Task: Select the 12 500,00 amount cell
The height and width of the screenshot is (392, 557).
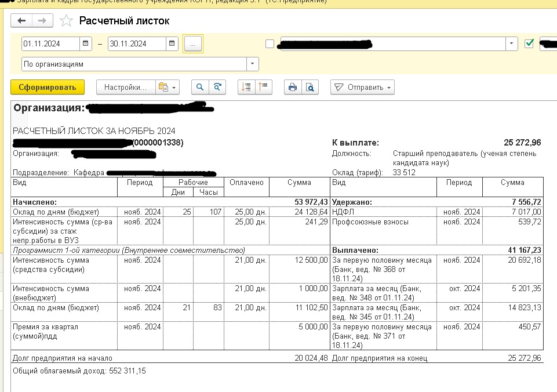Action: [x=311, y=260]
